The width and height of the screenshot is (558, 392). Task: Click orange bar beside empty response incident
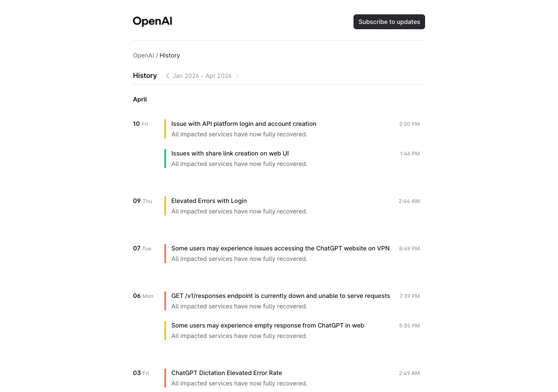point(165,330)
